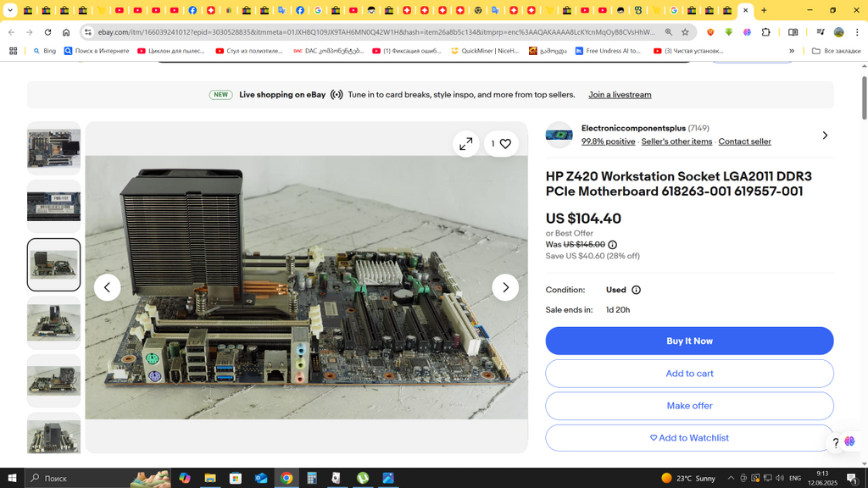Open Windows Start menu
Screen dimensions: 868x488
(x=12, y=478)
